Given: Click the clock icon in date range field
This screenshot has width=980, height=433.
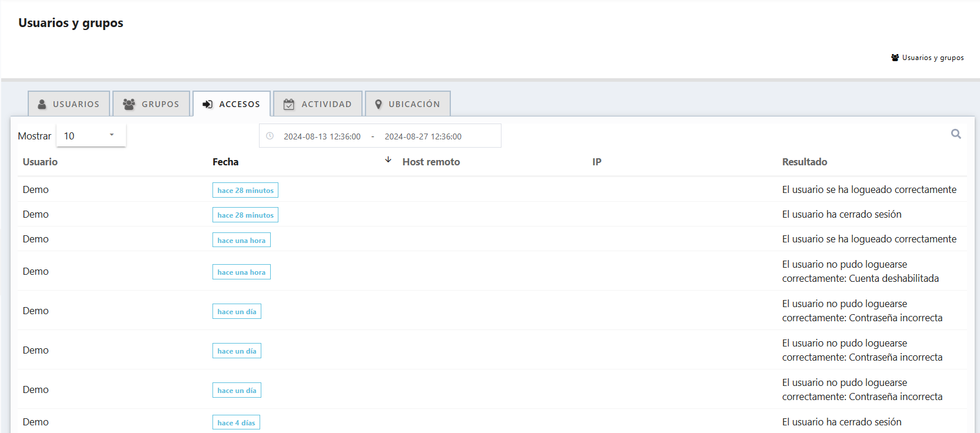Looking at the screenshot, I should pyautogui.click(x=270, y=136).
